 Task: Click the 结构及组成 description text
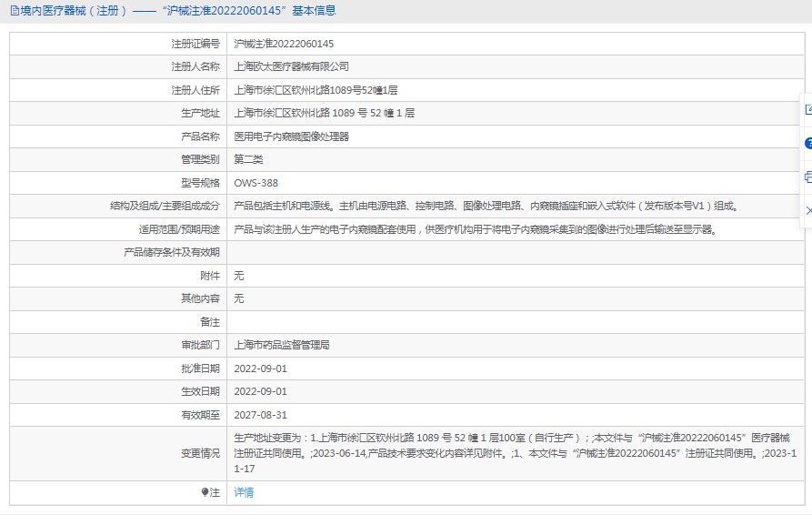tap(486, 207)
